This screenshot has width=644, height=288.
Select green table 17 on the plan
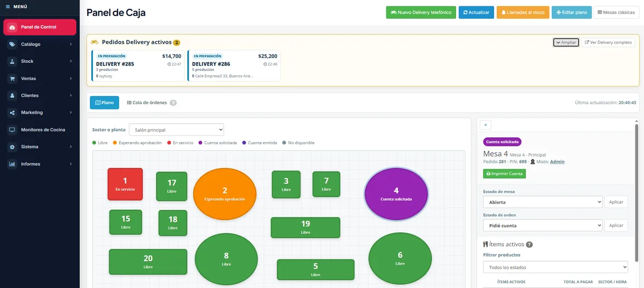(x=172, y=186)
